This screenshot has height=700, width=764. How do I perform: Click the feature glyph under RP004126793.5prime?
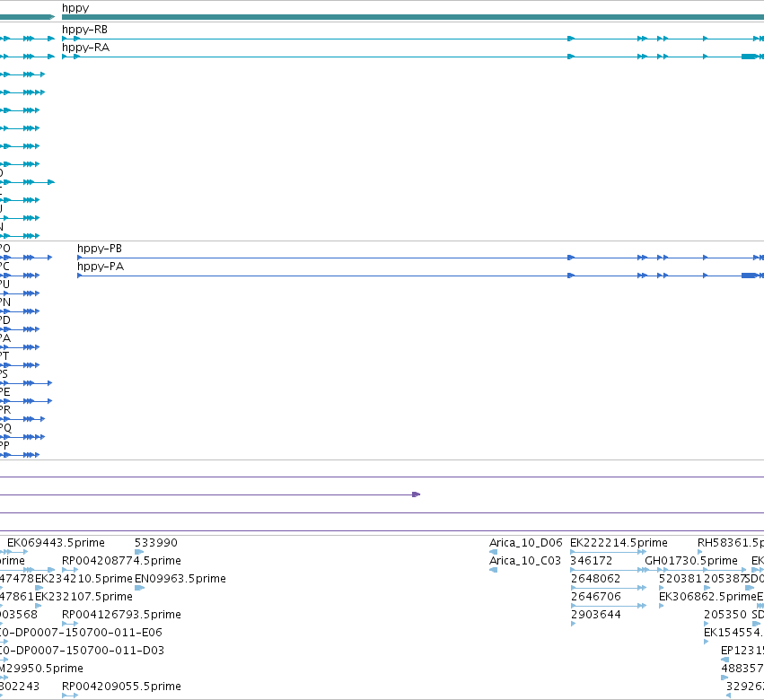(70, 624)
